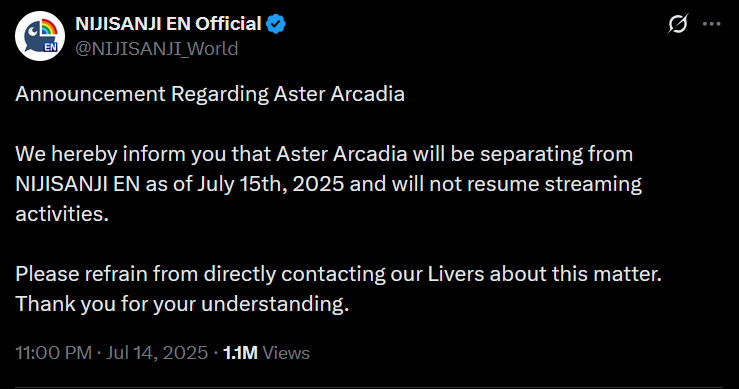Click the line beginning We hereby inform you

click(x=324, y=154)
